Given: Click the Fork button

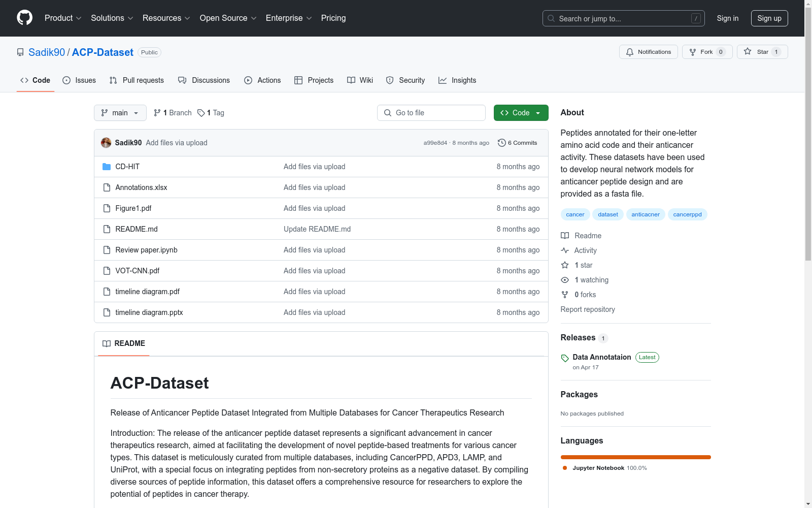Looking at the screenshot, I should coord(707,52).
